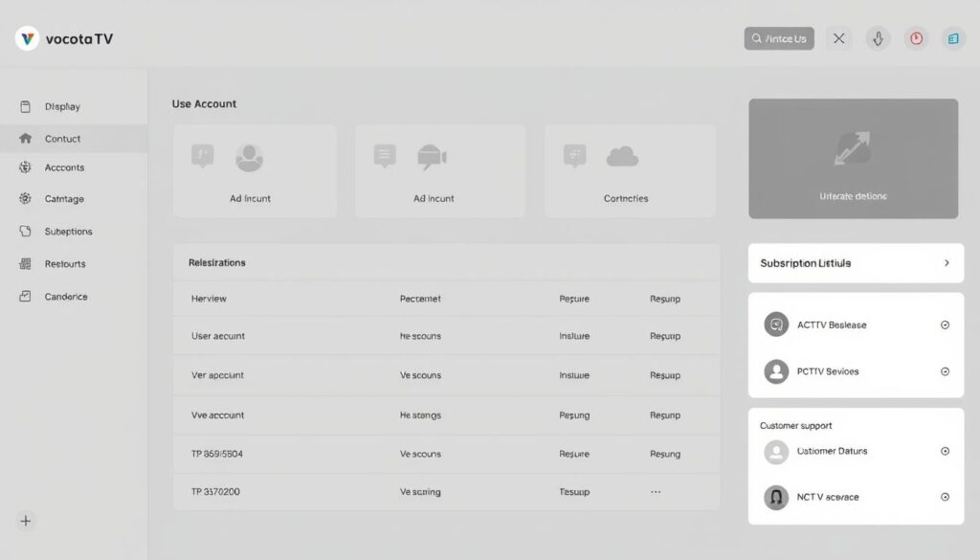Open Candorice in the sidebar
The width and height of the screenshot is (980, 560).
[x=74, y=296]
